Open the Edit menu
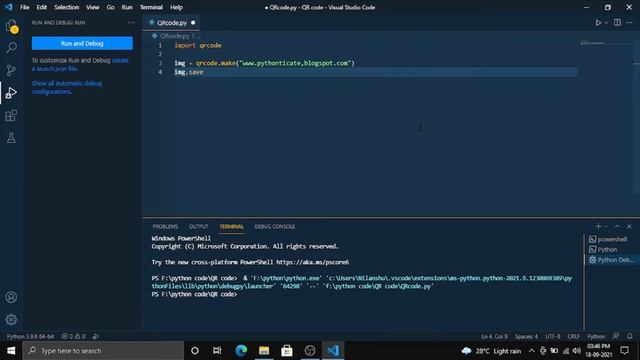Viewport: 640px width, 360px height. point(42,7)
